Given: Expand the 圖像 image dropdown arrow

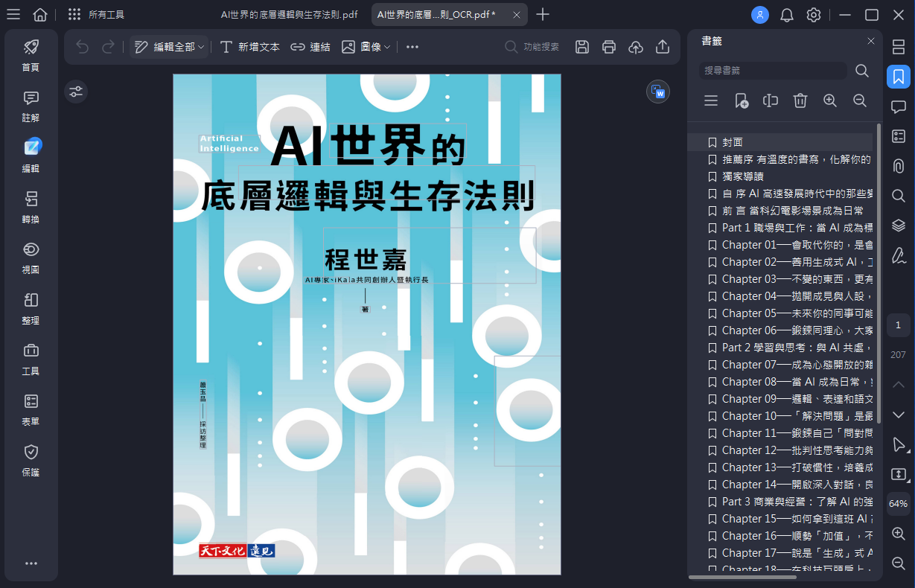Looking at the screenshot, I should click(389, 47).
